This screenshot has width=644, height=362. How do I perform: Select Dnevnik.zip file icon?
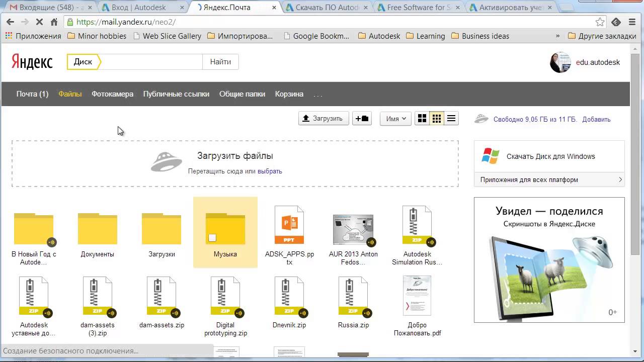[x=289, y=296]
